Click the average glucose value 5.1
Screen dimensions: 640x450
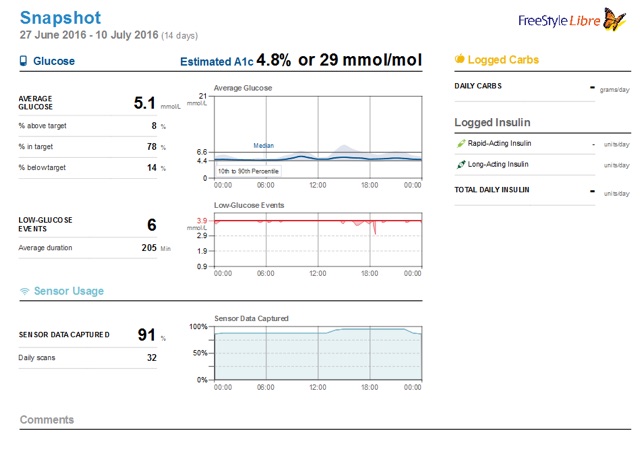144,103
